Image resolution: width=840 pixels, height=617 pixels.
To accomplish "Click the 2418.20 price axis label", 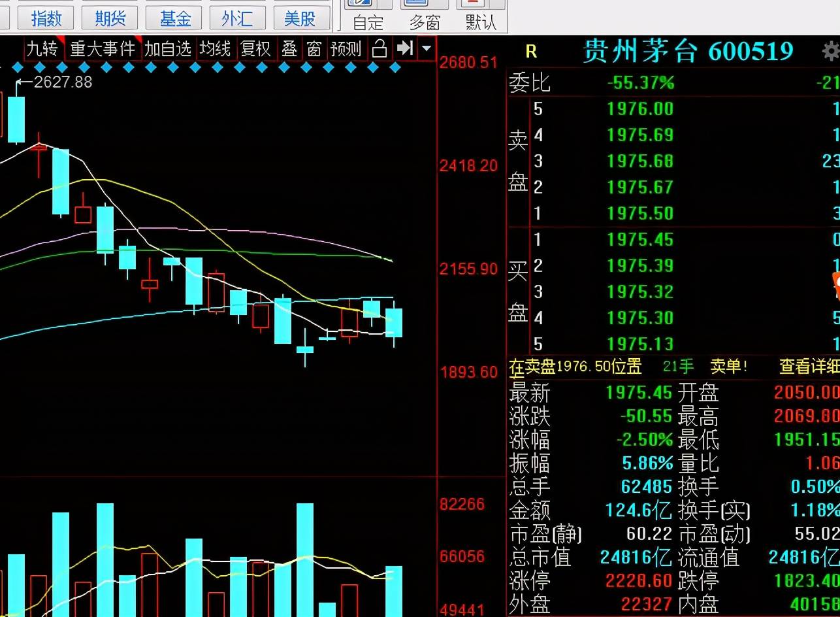I will [468, 166].
